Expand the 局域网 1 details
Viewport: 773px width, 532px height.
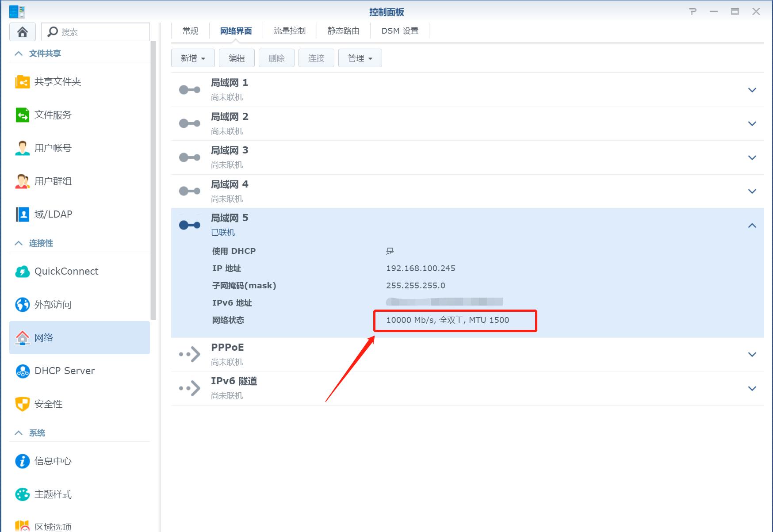tap(752, 90)
